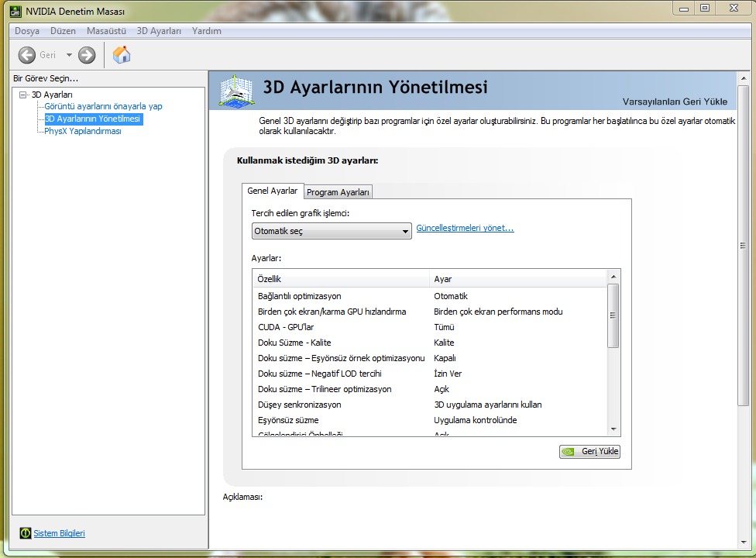
Task: Open the 3D Ayarları menu
Action: click(159, 31)
